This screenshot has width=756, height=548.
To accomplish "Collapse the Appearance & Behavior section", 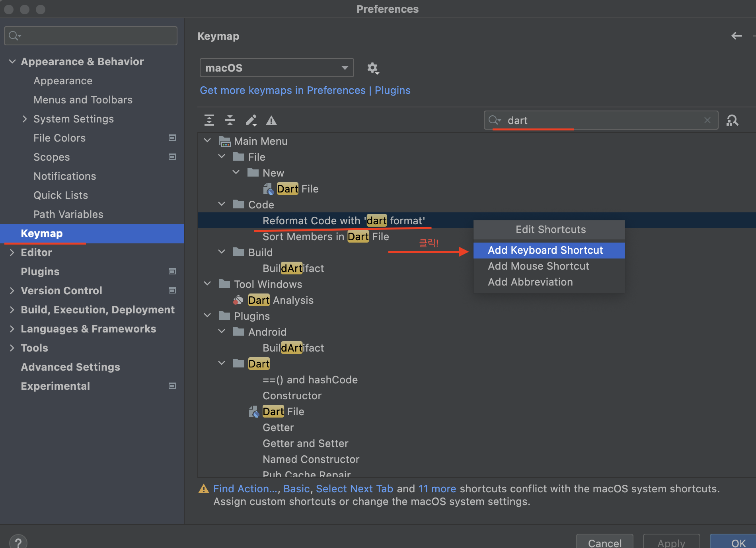I will (x=12, y=62).
